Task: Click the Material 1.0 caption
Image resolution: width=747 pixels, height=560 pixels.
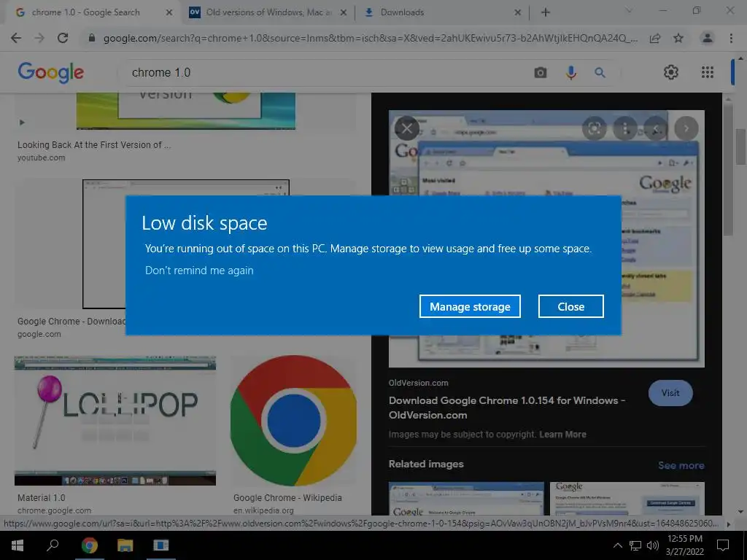Action: point(42,497)
